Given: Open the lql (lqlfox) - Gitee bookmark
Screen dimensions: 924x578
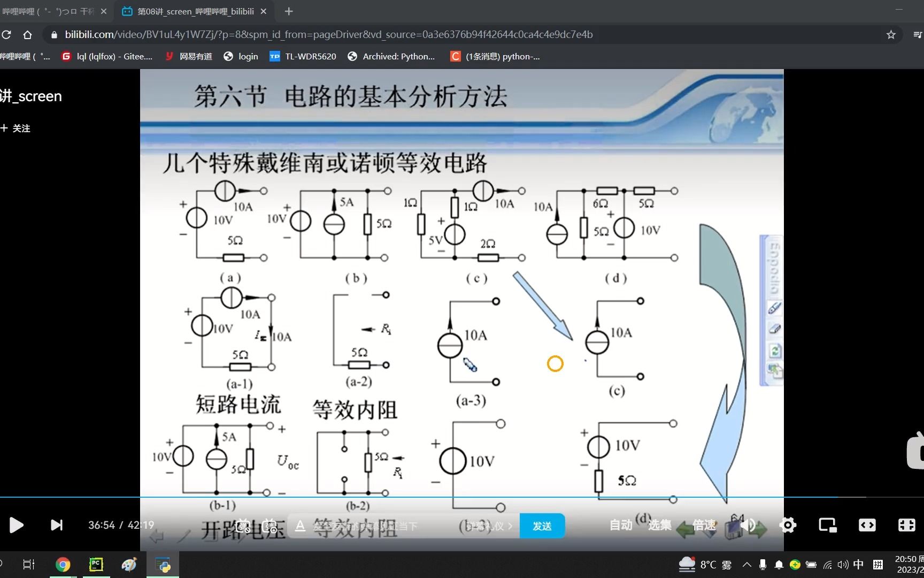Looking at the screenshot, I should click(107, 56).
